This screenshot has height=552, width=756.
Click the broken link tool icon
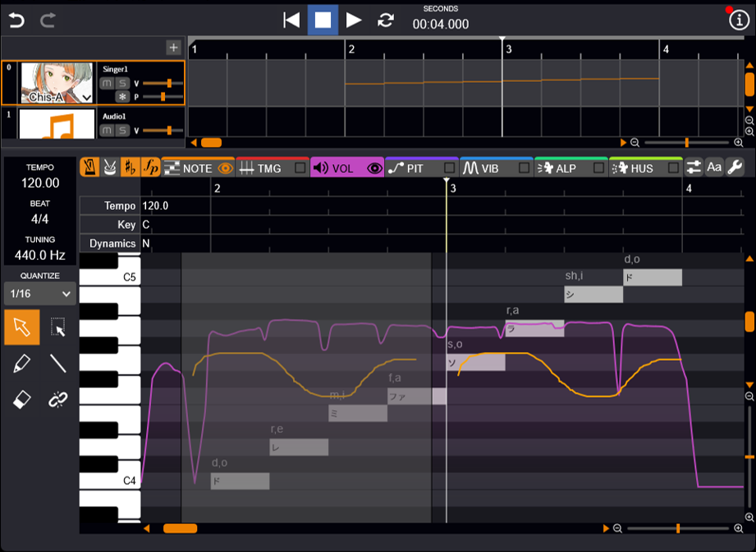click(x=57, y=399)
